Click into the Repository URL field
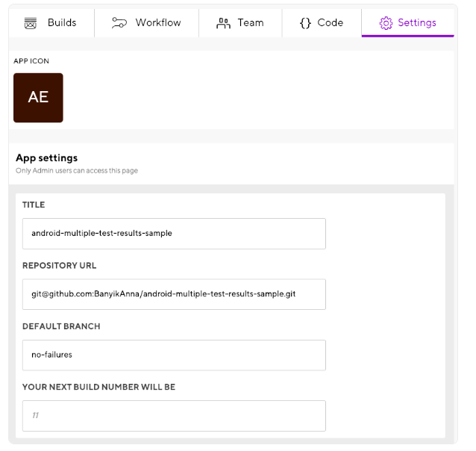The image size is (476, 451). [x=174, y=294]
